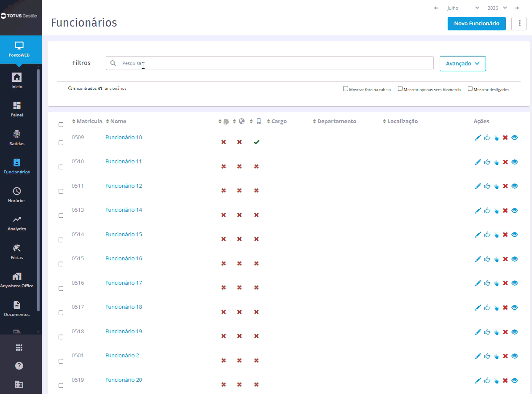Open Painel in the sidebar
This screenshot has width=532, height=394.
pyautogui.click(x=17, y=109)
